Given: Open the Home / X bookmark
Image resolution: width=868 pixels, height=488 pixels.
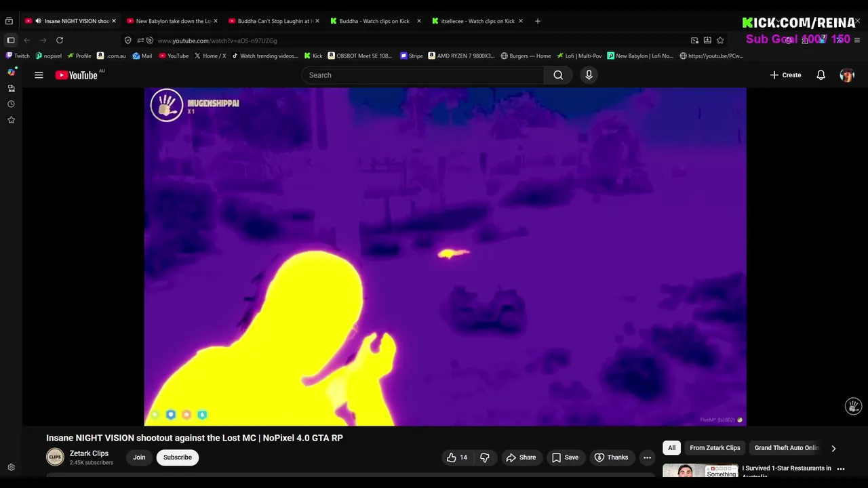Looking at the screenshot, I should click(210, 56).
